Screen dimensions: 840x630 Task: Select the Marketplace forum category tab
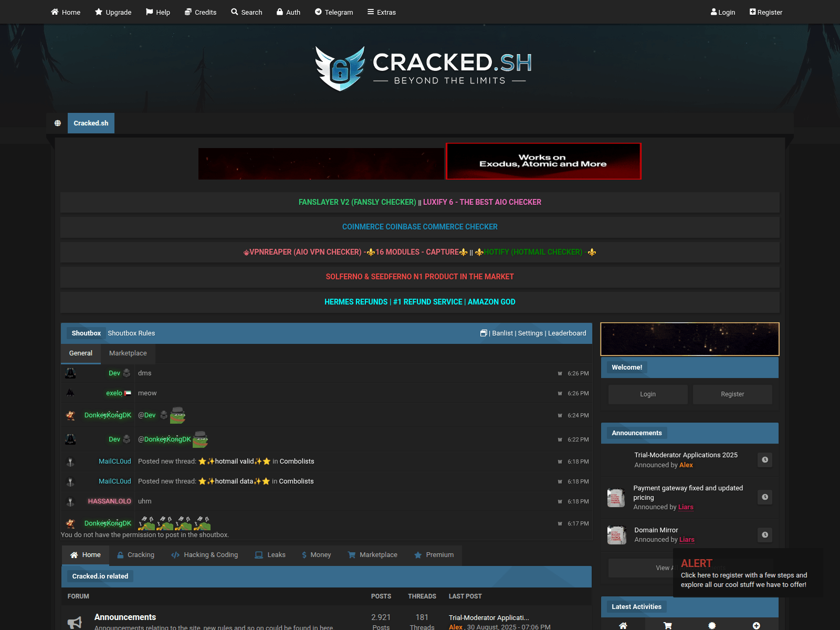(373, 555)
